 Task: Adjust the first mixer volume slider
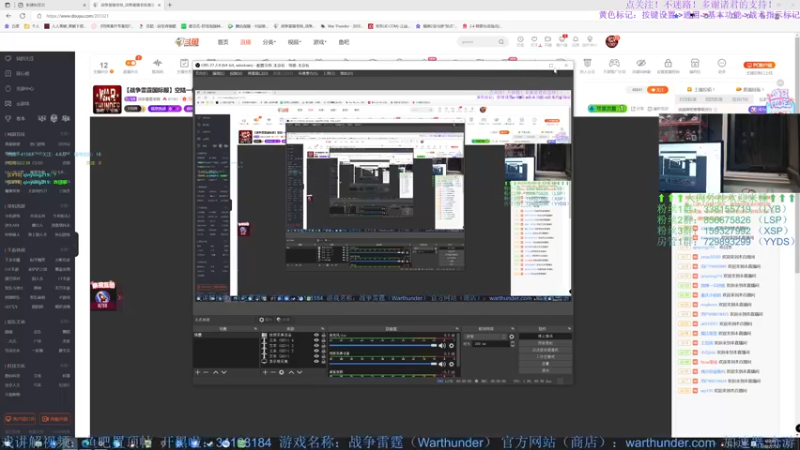(x=383, y=346)
